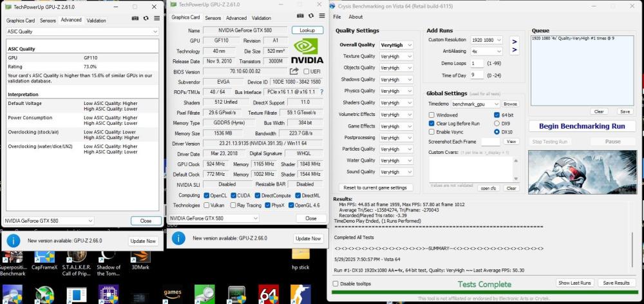Open About menu in Crysis Benchmarking
Viewport: 644px width, 304px height.
tap(355, 17)
